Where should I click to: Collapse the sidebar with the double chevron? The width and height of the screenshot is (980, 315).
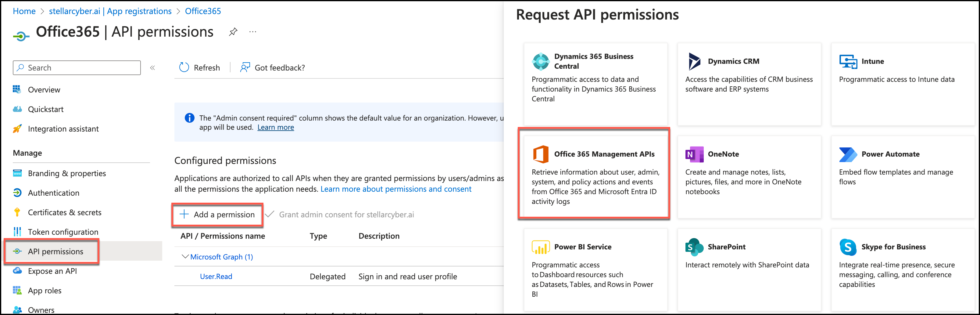(152, 68)
